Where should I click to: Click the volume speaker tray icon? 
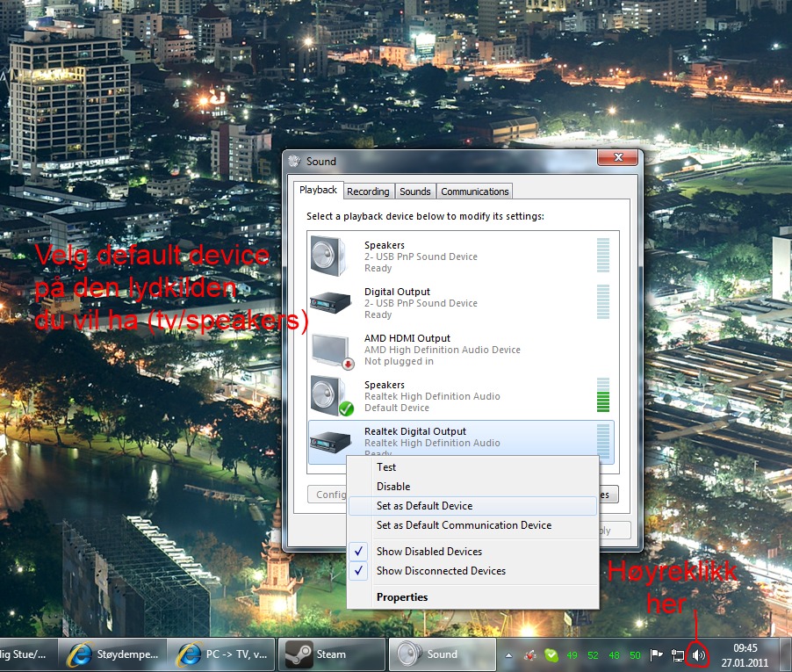point(699,655)
